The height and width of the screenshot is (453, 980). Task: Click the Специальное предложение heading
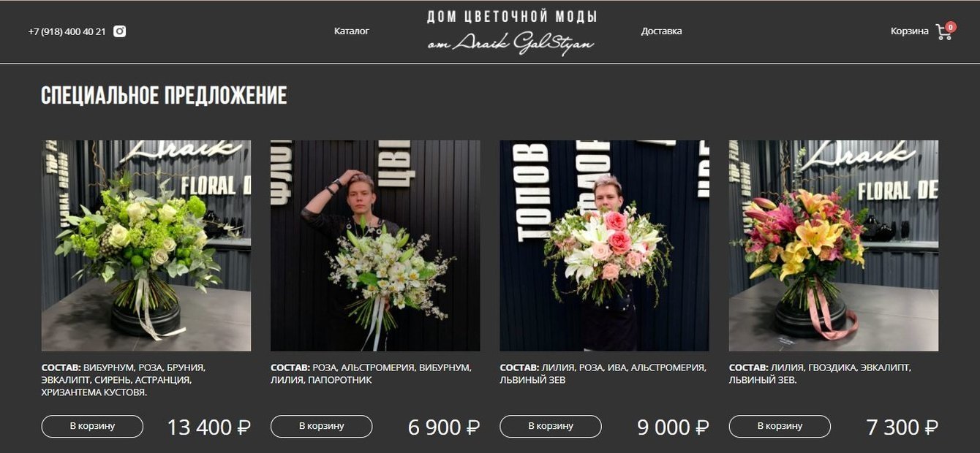point(164,96)
